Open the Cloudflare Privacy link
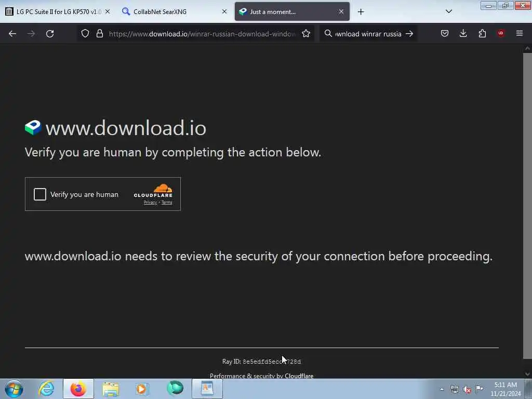The height and width of the screenshot is (399, 532). (x=150, y=203)
